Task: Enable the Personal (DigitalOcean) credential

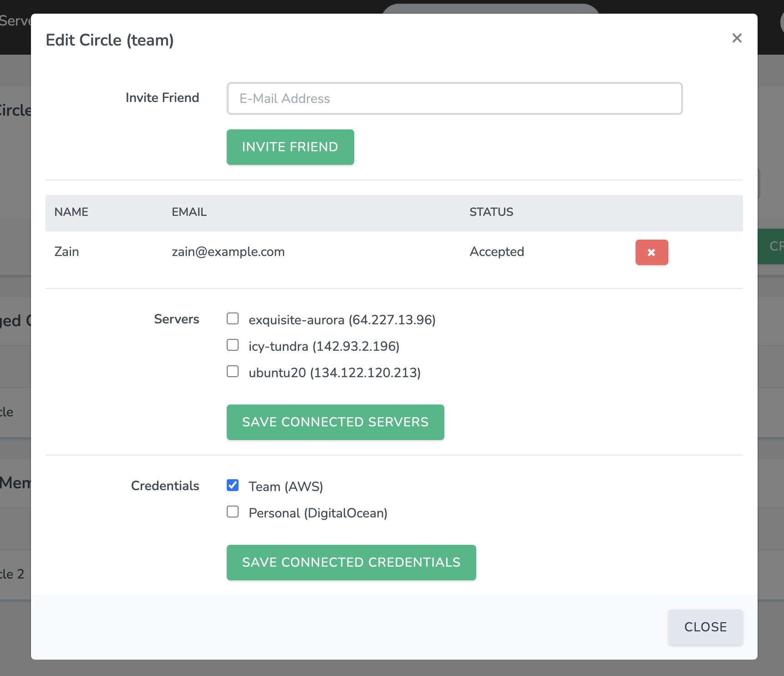Action: [x=232, y=512]
